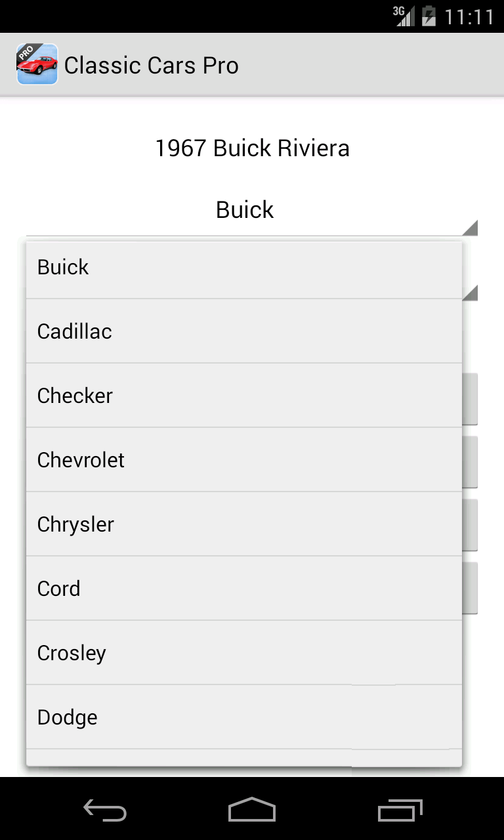Tap the 1967 Buick Riviera title
Viewport: 504px width, 840px height.
[252, 148]
